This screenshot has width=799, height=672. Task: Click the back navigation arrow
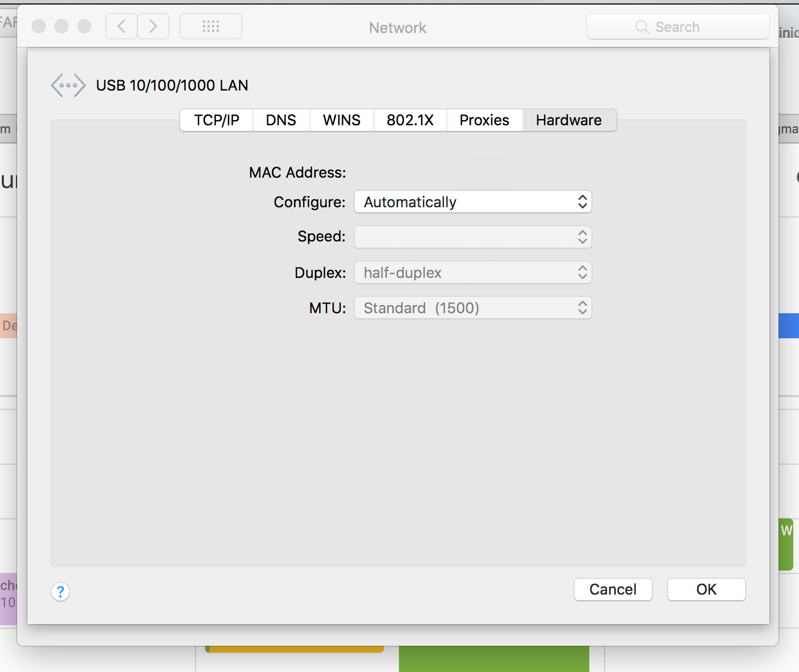[x=121, y=26]
